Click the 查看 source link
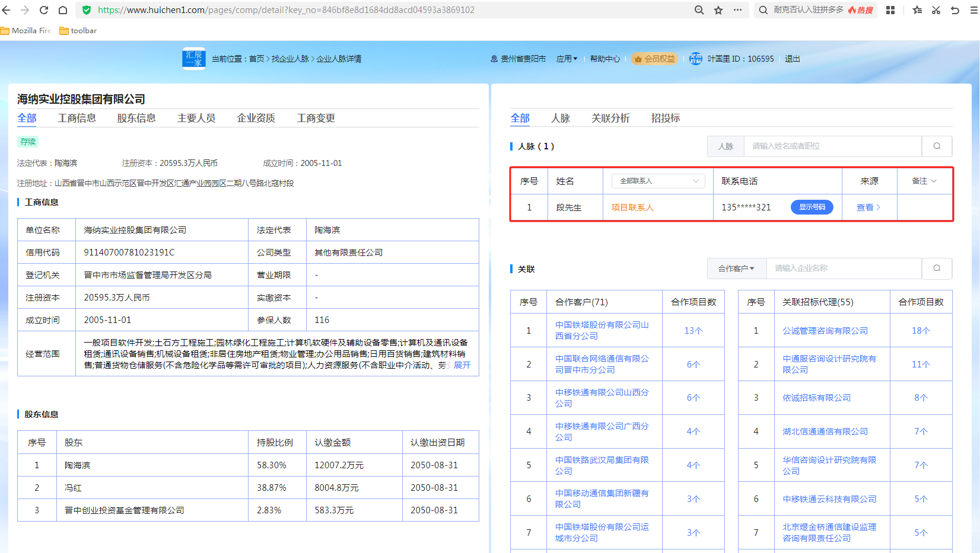This screenshot has height=553, width=980. click(868, 207)
